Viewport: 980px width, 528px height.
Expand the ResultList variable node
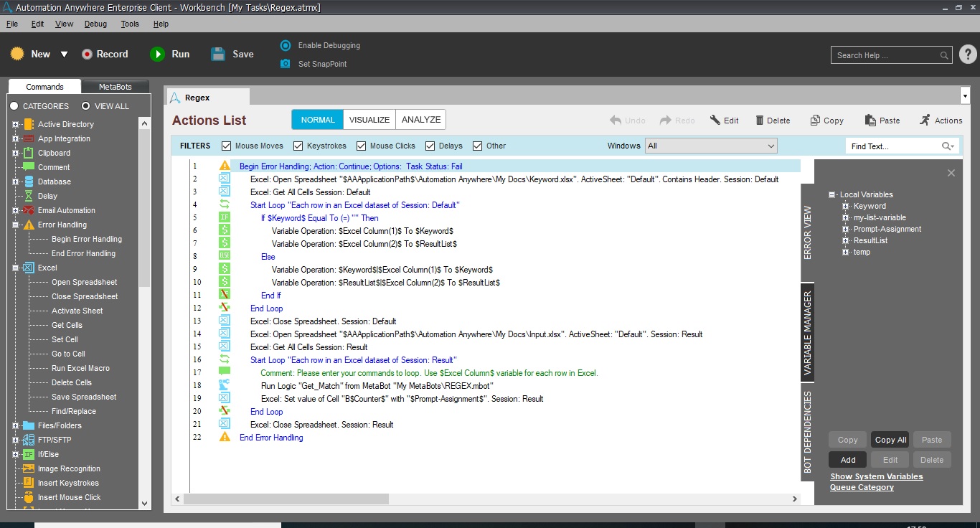click(846, 240)
